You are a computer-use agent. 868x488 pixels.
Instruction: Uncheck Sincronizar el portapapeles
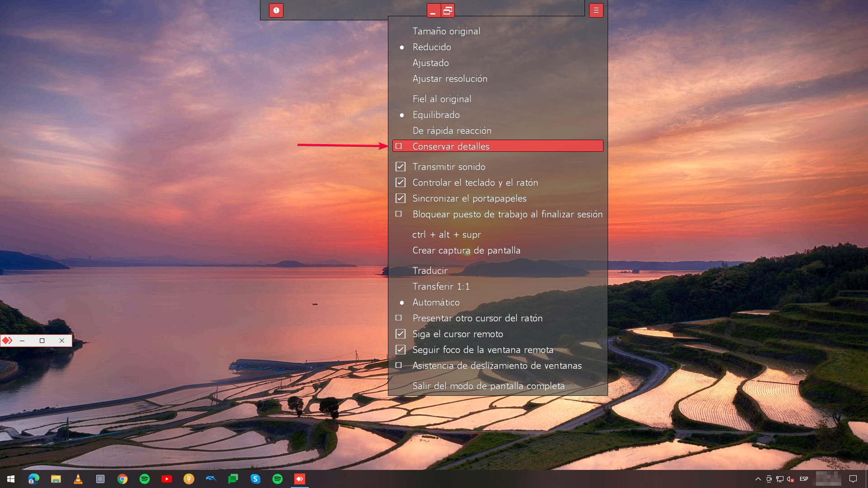coord(401,198)
